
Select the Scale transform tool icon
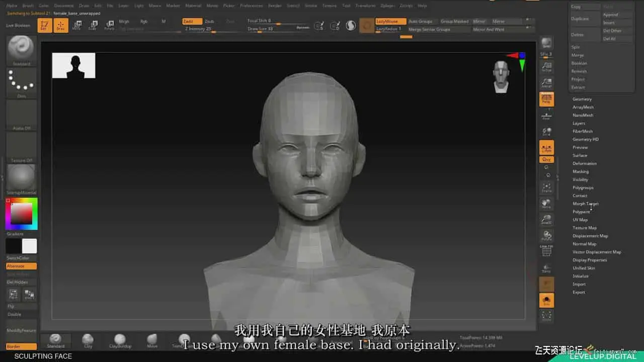(93, 25)
